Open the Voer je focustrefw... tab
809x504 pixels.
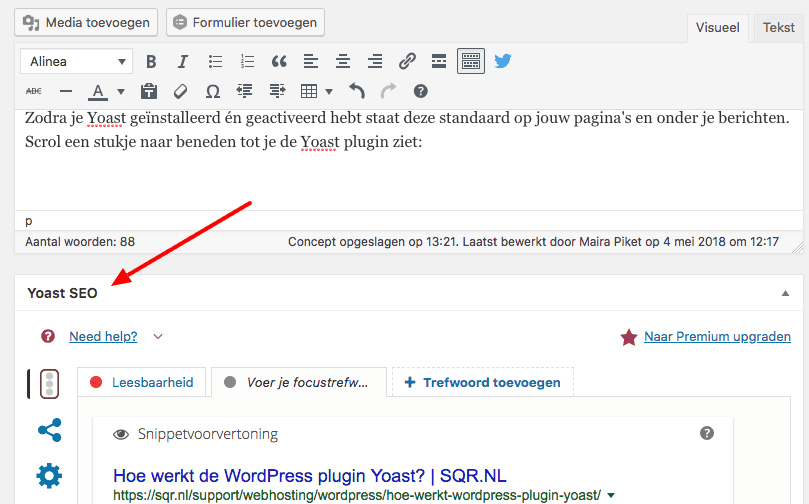click(299, 382)
